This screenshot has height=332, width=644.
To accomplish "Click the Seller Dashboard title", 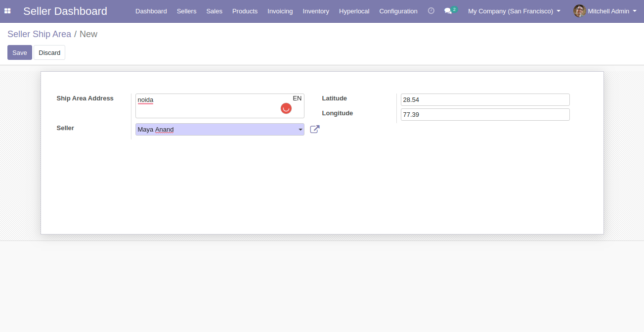I will pos(65,11).
